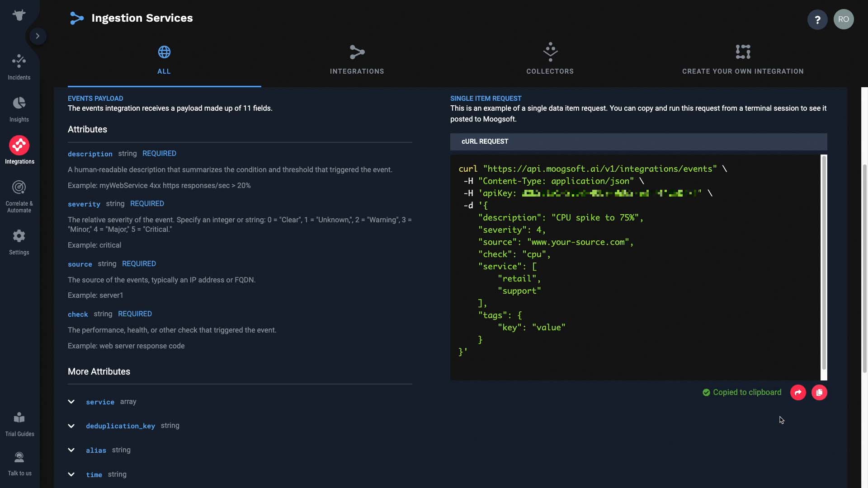Viewport: 868px width, 488px height.
Task: Click the REQUIRED label beside check
Action: pyautogui.click(x=135, y=314)
